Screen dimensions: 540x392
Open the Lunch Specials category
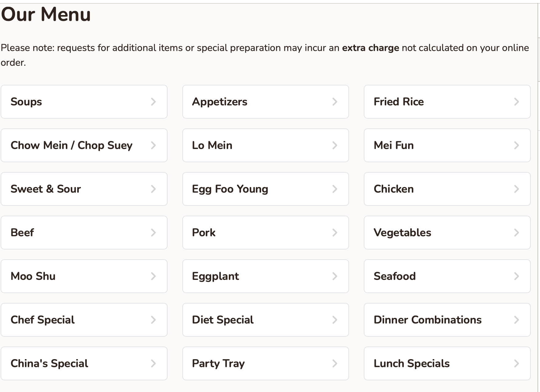(447, 363)
